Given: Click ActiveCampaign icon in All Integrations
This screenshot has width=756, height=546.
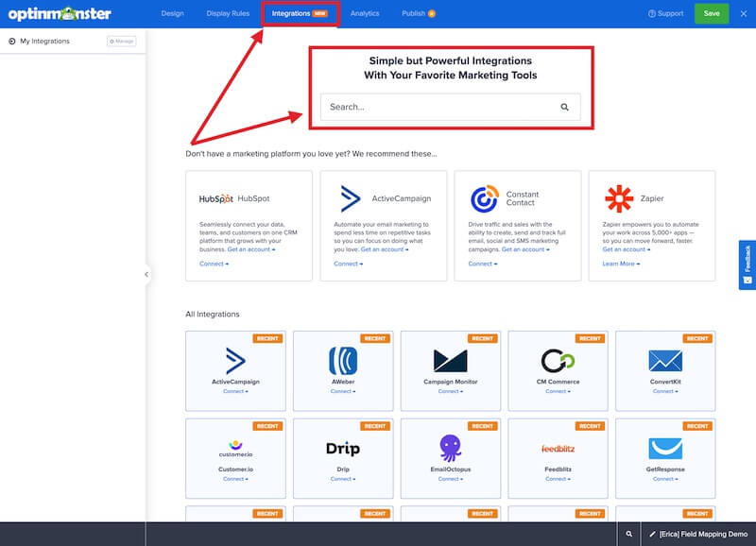Looking at the screenshot, I should click(235, 361).
